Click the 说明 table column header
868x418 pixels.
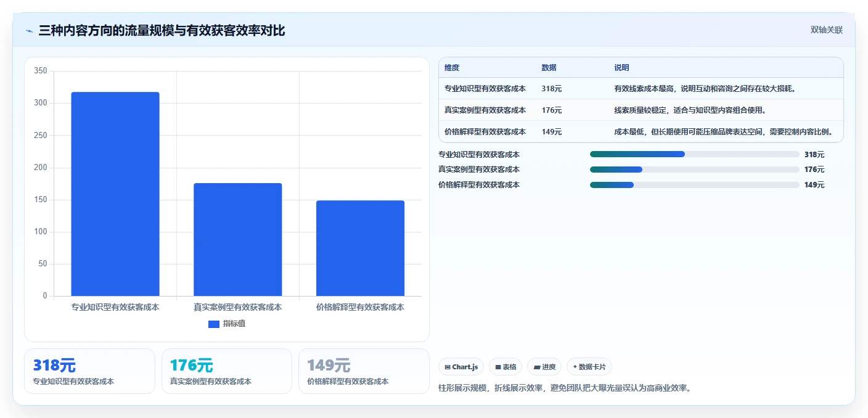(621, 68)
